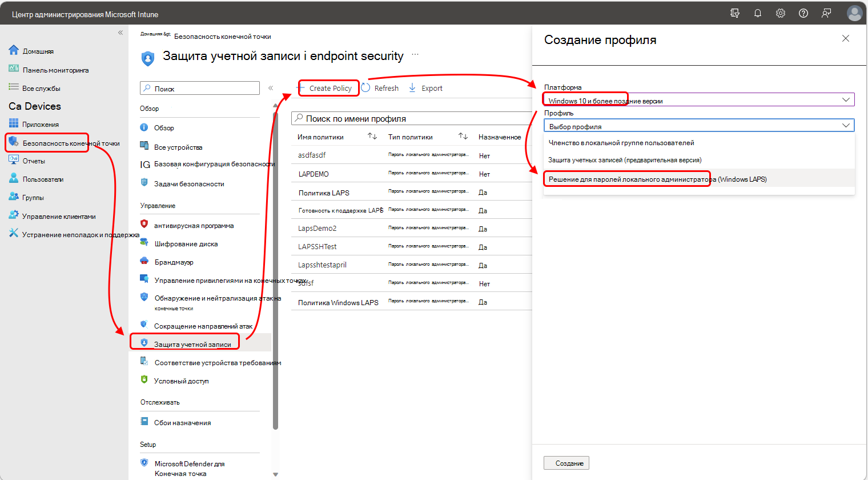
Task: Open the user account avatar
Action: click(854, 13)
